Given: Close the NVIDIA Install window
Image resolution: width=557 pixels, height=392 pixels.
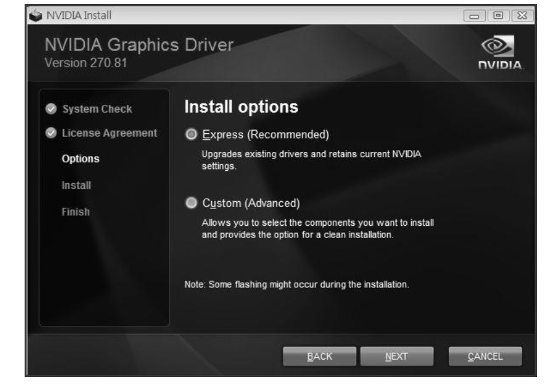Looking at the screenshot, I should pos(523,16).
